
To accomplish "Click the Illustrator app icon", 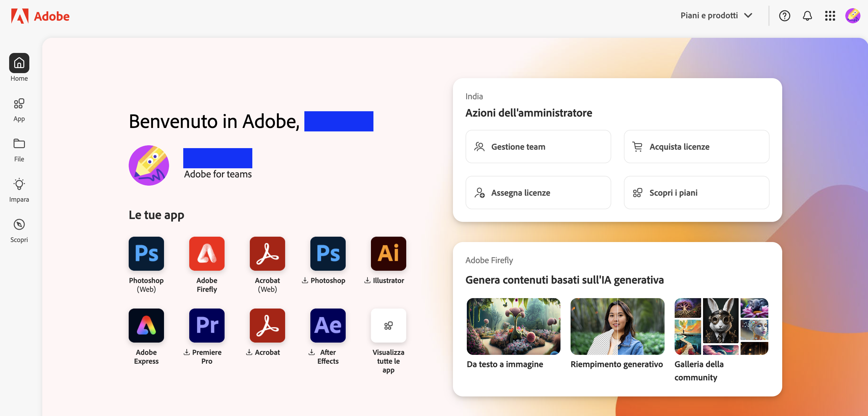I will coord(388,254).
